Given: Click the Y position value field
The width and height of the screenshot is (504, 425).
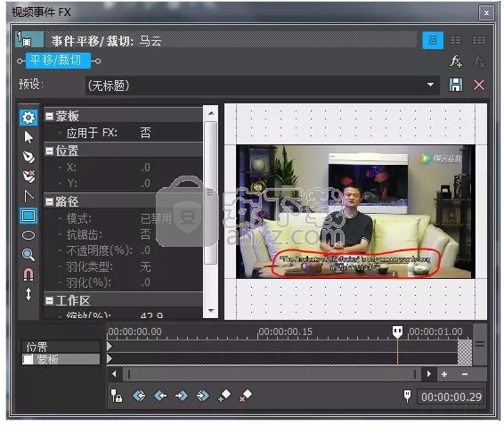Looking at the screenshot, I should pyautogui.click(x=146, y=184).
